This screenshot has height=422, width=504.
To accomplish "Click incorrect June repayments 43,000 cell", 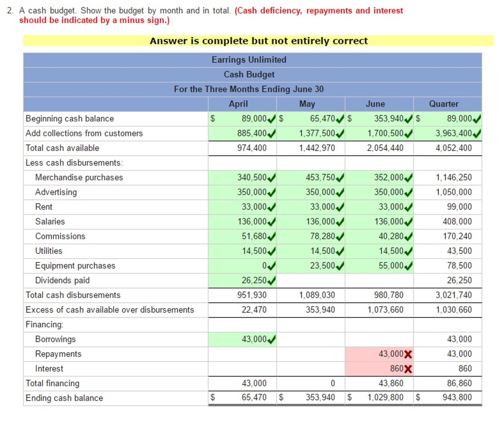I will (x=379, y=354).
